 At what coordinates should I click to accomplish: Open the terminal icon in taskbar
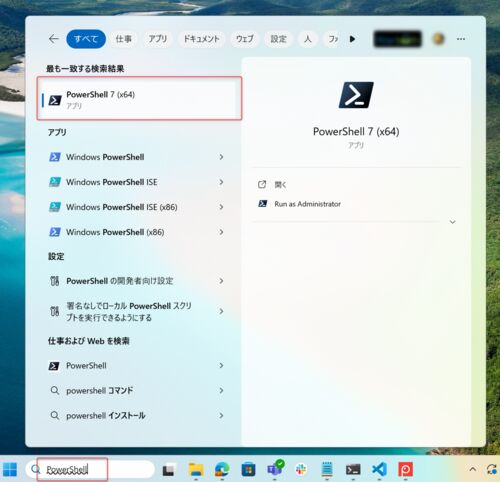tap(353, 470)
